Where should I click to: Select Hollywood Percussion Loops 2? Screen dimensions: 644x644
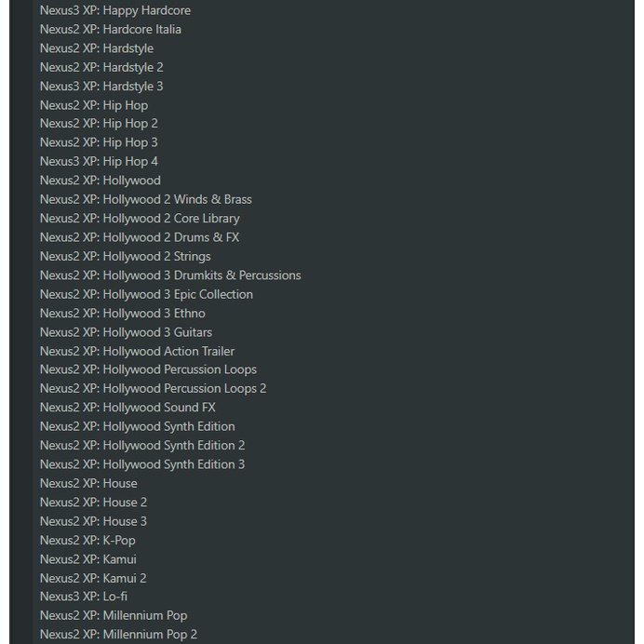click(x=154, y=388)
